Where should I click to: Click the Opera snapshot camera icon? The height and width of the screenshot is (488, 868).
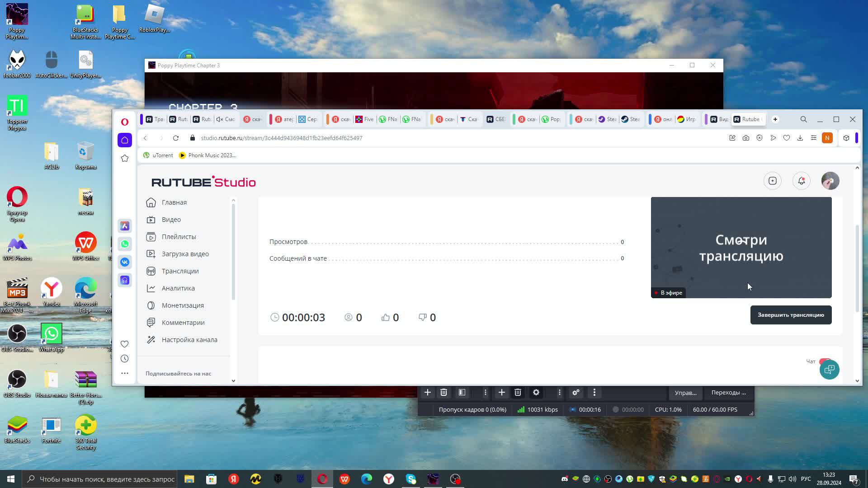pyautogui.click(x=746, y=138)
